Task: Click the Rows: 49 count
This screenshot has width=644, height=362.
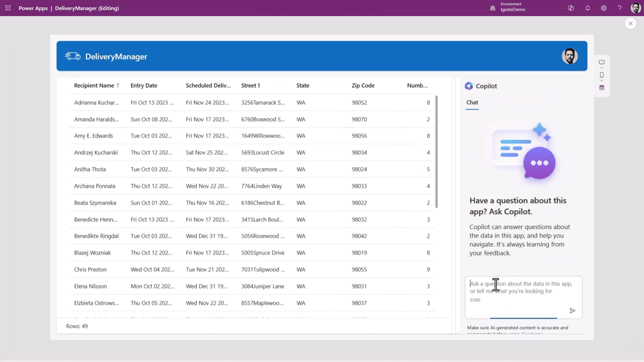Action: (x=77, y=326)
